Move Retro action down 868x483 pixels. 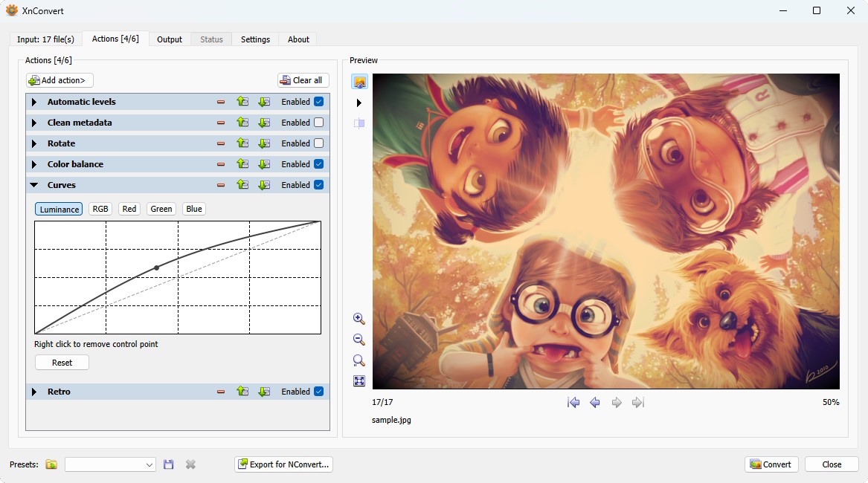pyautogui.click(x=264, y=392)
